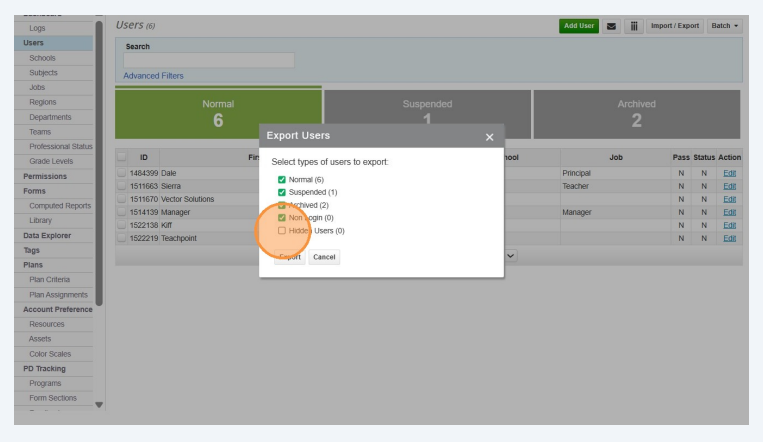Image resolution: width=763 pixels, height=442 pixels.
Task: Click the Export button in the dialog
Action: [x=290, y=257]
